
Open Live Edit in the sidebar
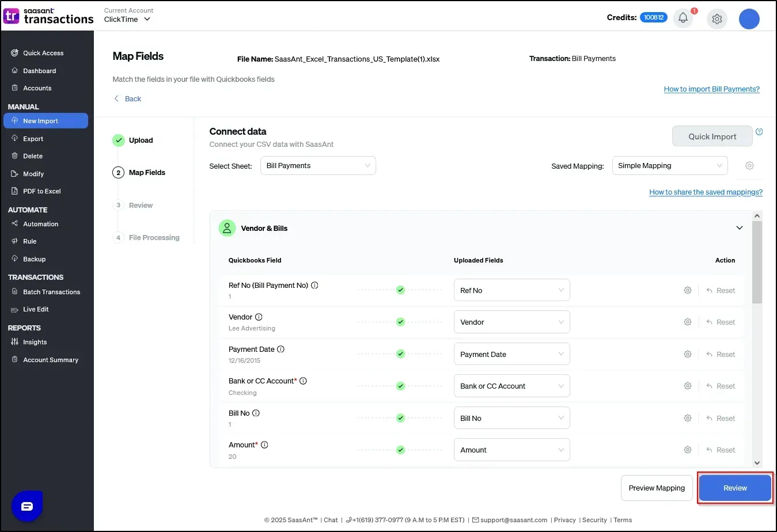pyautogui.click(x=36, y=309)
